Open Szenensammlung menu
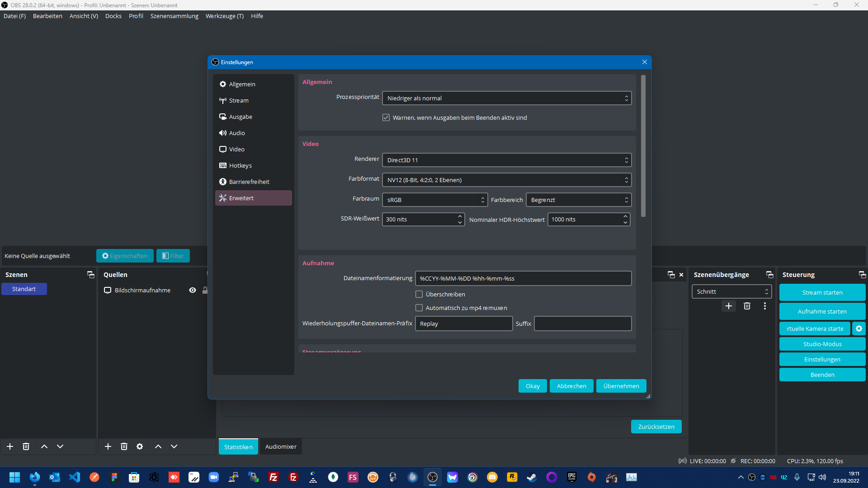Screen dimensions: 868x488 tap(175, 16)
